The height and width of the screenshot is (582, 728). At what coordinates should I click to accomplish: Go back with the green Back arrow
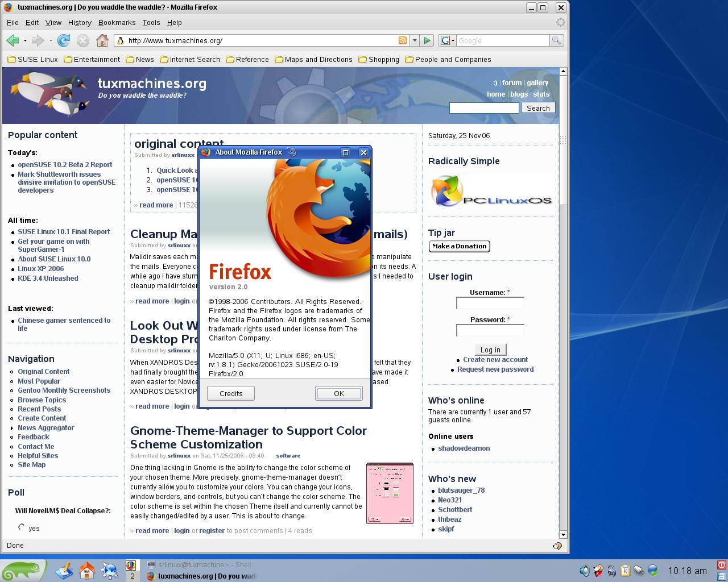[13, 40]
